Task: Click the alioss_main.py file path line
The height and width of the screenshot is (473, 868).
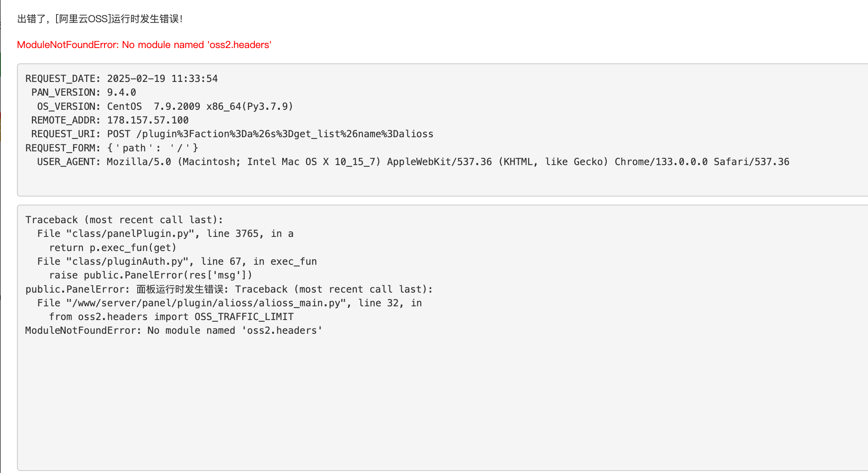Action: point(229,303)
